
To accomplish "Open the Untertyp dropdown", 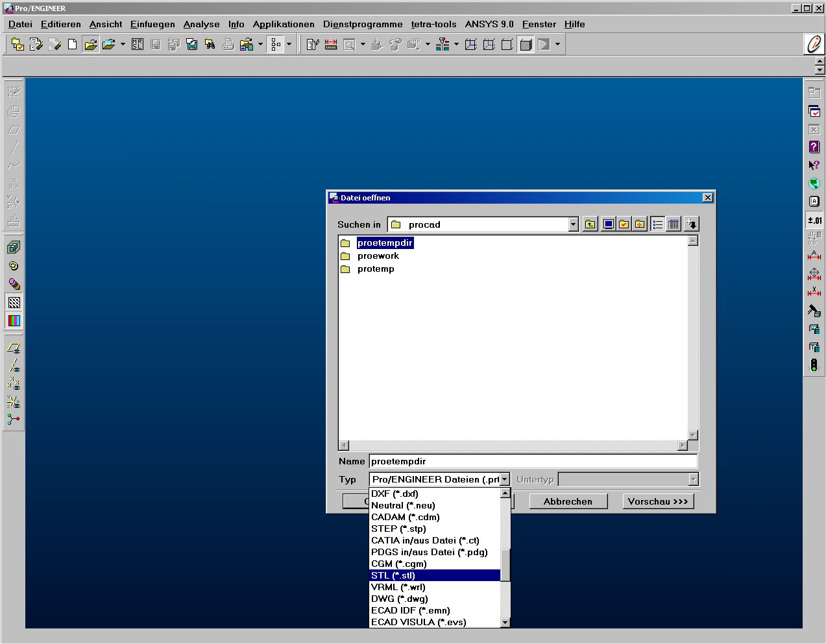I will point(693,479).
